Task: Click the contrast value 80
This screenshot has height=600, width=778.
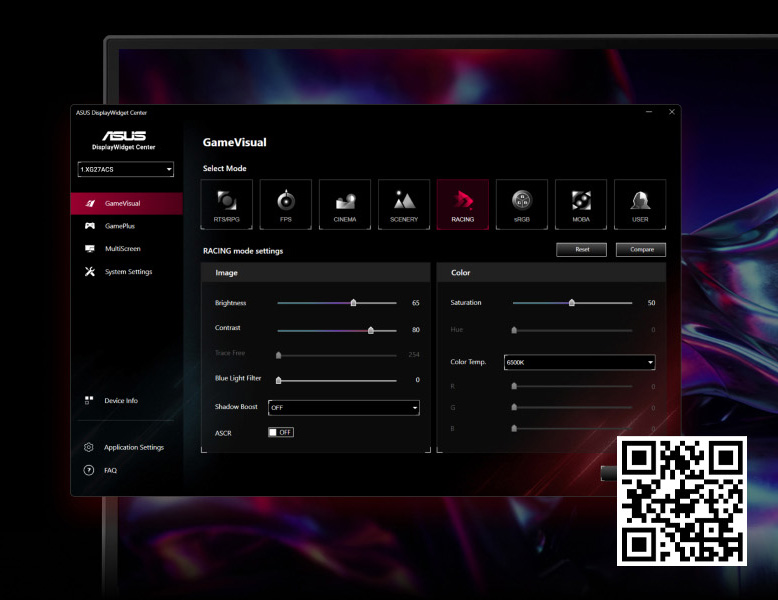Action: (x=416, y=330)
